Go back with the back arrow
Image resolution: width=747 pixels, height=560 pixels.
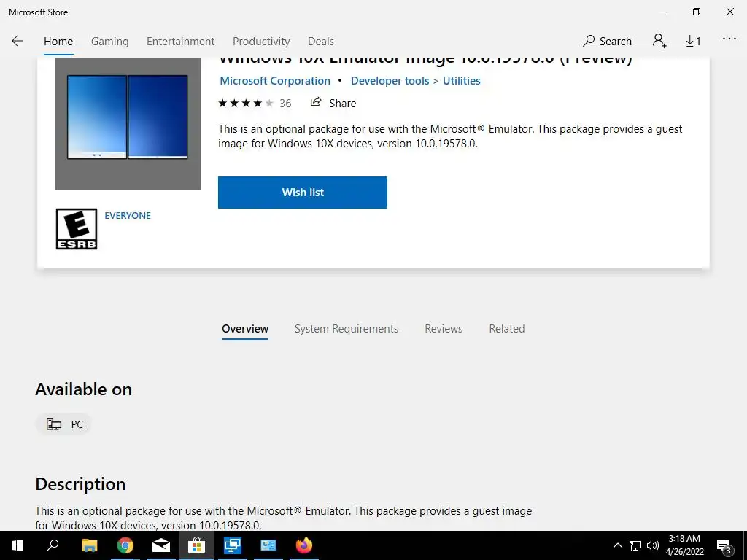coord(18,41)
